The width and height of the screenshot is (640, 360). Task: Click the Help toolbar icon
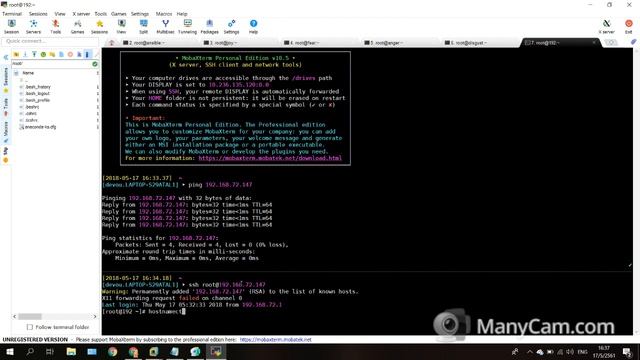click(x=253, y=27)
